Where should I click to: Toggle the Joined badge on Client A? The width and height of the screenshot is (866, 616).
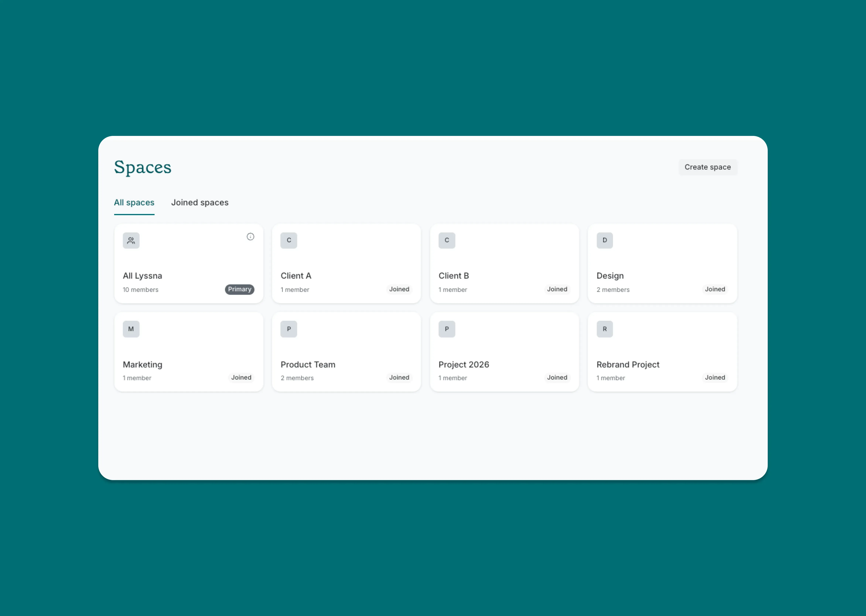(399, 289)
